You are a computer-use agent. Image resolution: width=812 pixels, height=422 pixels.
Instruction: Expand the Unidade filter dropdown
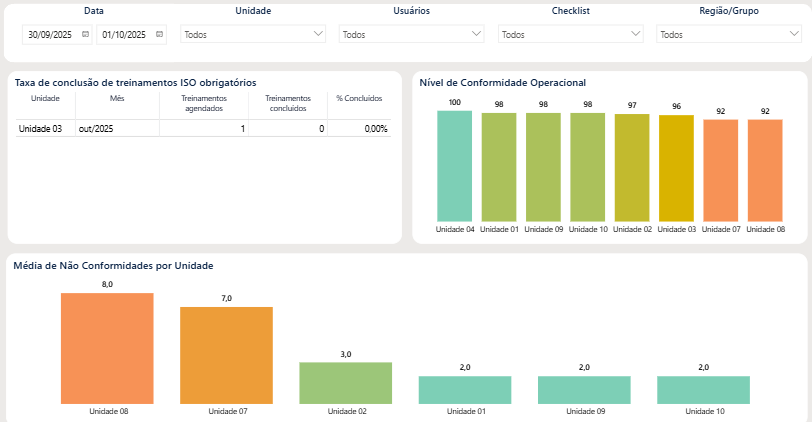pos(253,34)
